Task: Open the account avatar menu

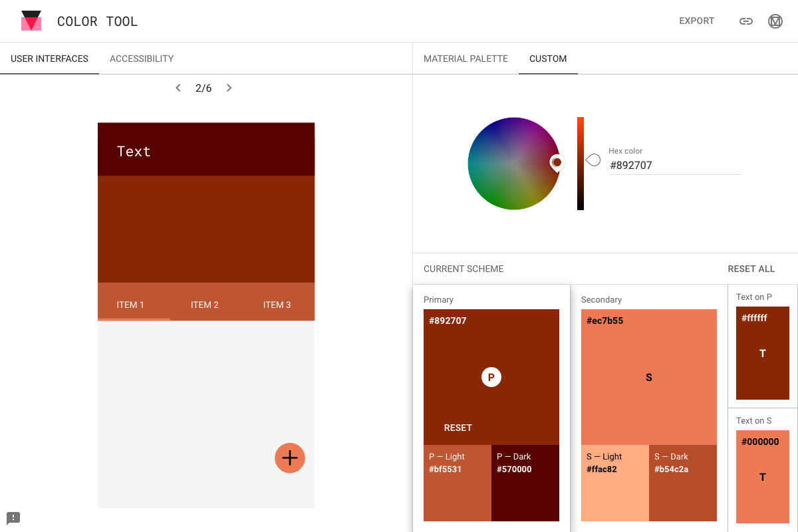Action: click(775, 21)
